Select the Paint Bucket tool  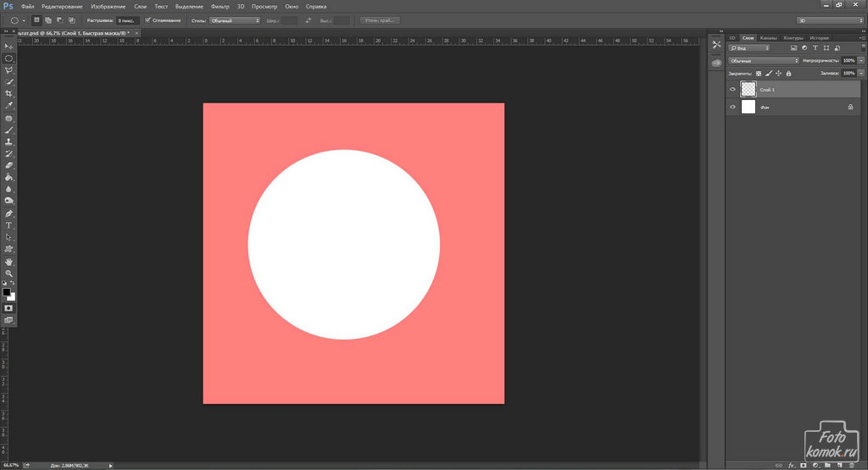pyautogui.click(x=8, y=178)
